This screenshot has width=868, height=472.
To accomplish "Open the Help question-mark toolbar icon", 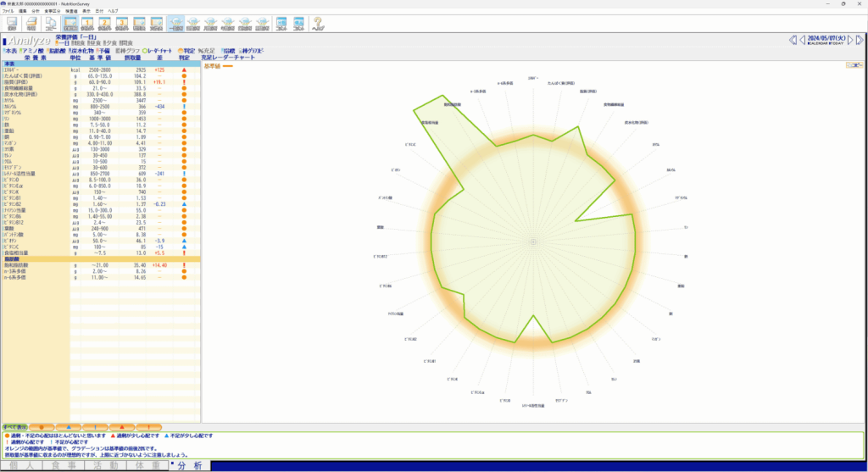I will click(x=318, y=24).
